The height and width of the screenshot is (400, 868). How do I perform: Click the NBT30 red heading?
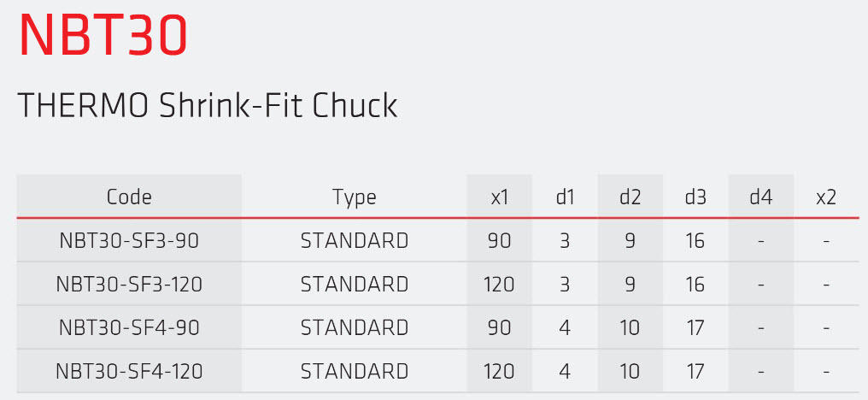(103, 36)
